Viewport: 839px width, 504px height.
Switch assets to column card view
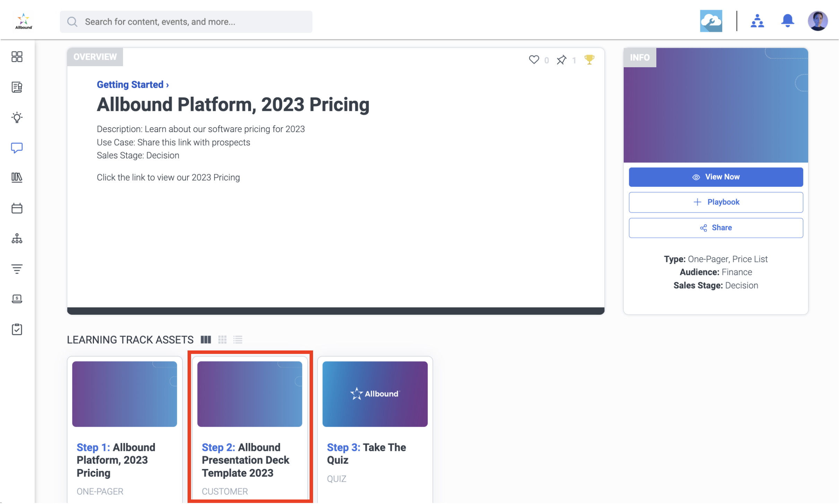(206, 340)
